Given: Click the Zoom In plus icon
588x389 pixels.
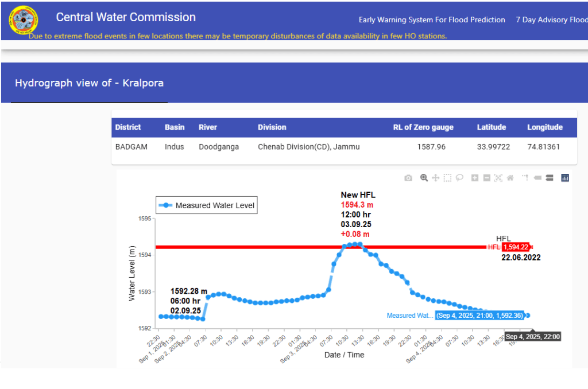Looking at the screenshot, I should coord(475,178).
